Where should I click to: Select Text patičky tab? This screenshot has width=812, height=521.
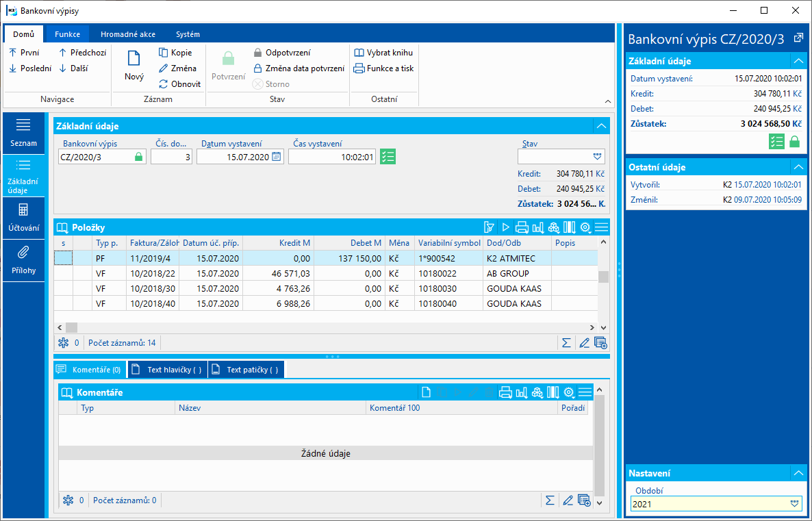(x=246, y=370)
